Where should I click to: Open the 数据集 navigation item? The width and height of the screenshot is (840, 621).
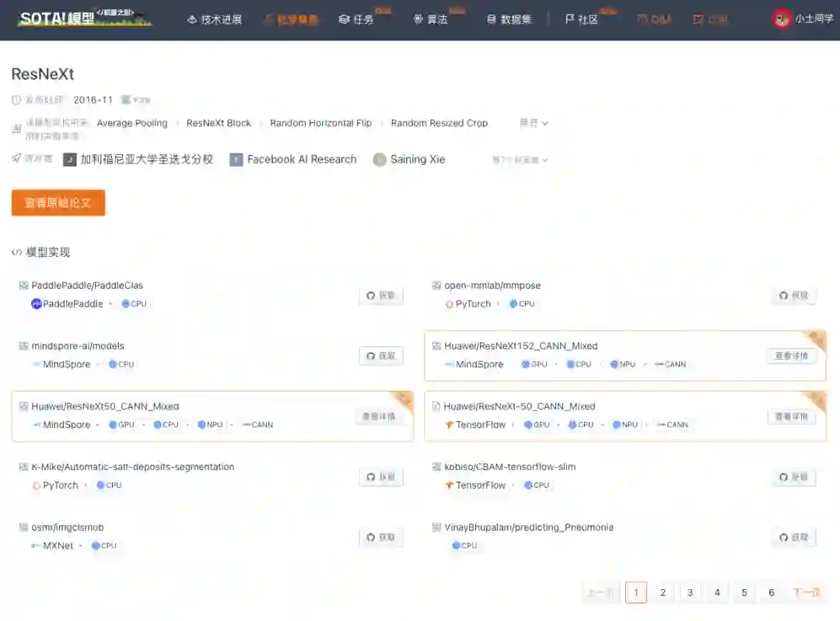tap(509, 19)
